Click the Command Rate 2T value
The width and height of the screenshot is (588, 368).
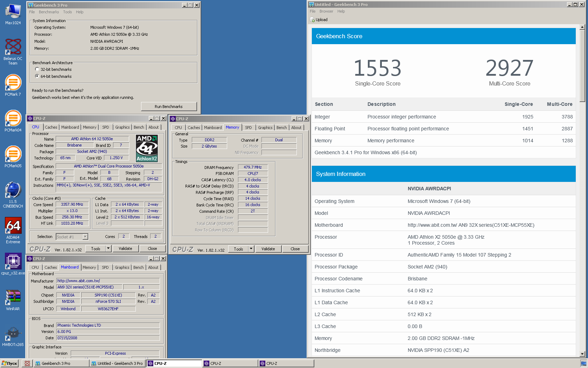pos(253,211)
